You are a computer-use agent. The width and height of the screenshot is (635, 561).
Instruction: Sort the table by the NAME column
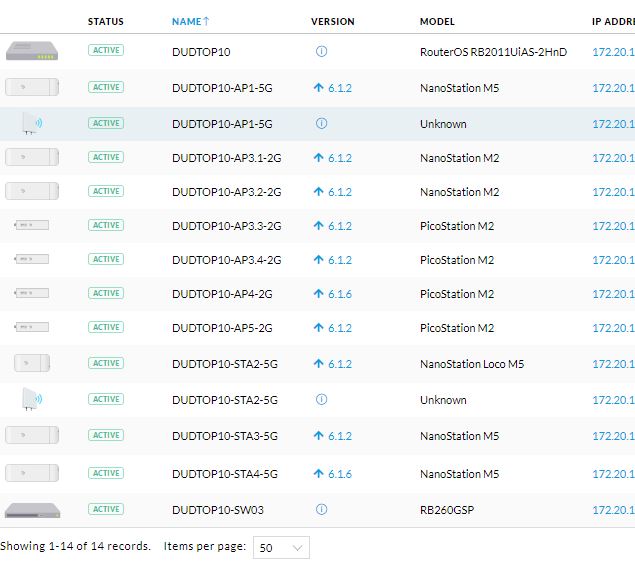(190, 21)
